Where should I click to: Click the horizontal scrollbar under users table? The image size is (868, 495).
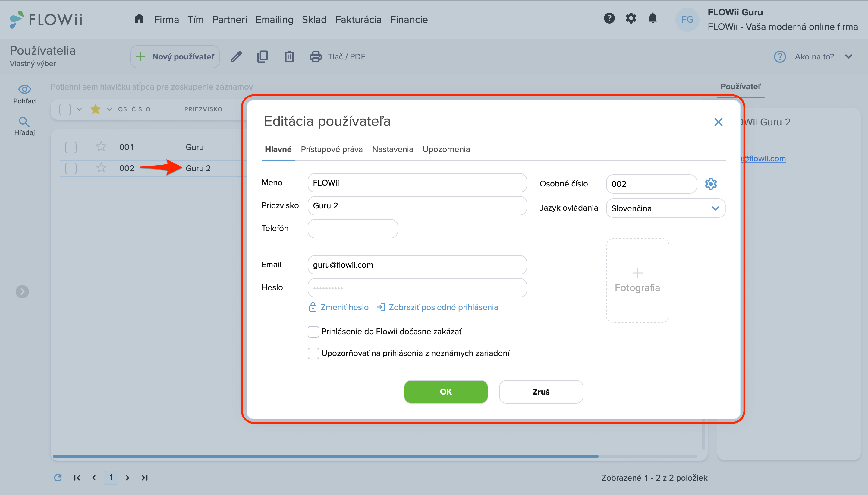(x=325, y=456)
